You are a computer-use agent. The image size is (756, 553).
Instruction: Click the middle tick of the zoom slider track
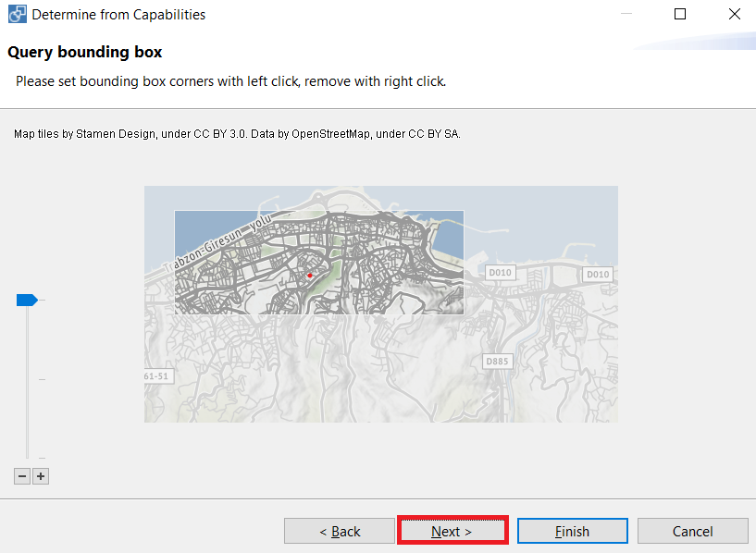[x=42, y=379]
